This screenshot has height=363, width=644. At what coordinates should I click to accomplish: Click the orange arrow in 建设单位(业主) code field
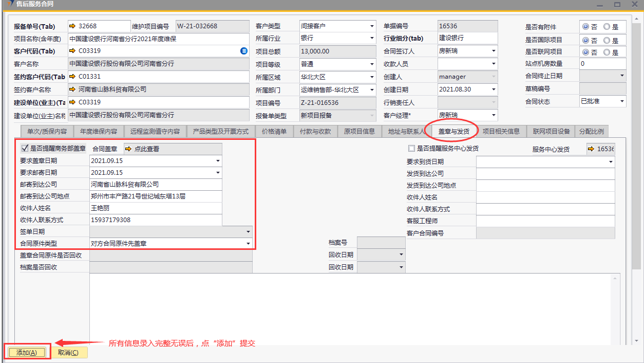tap(72, 102)
